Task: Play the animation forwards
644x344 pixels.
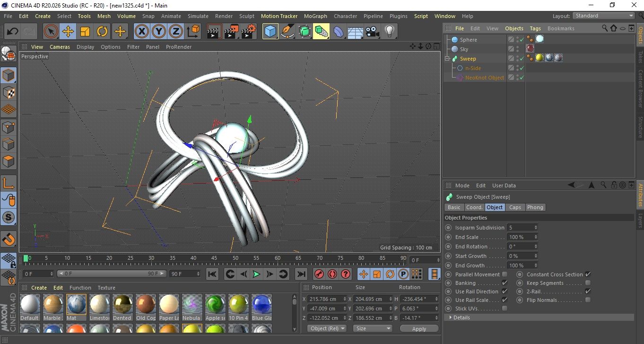Action: pyautogui.click(x=256, y=274)
